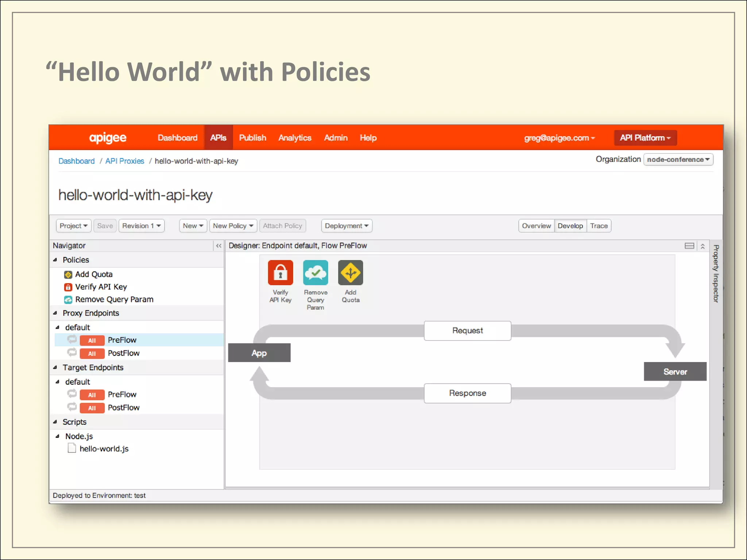Open the Deployment dropdown

coord(347,226)
